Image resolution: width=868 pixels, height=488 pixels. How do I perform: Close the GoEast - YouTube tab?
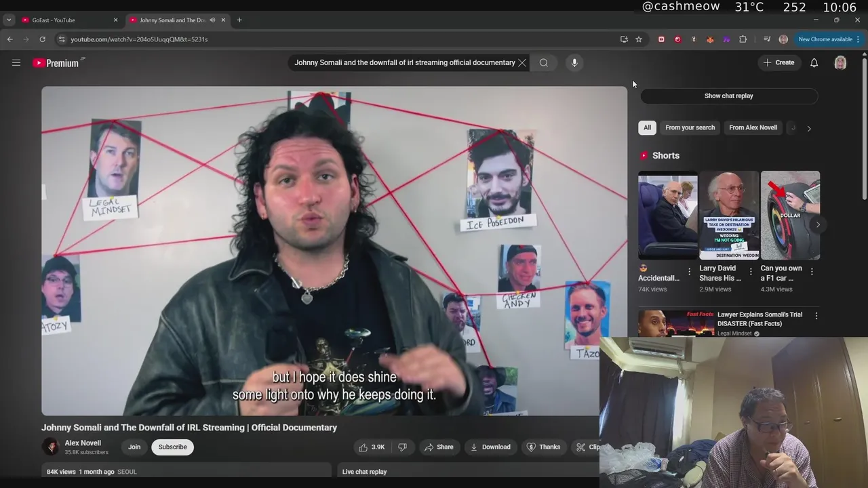click(x=115, y=20)
